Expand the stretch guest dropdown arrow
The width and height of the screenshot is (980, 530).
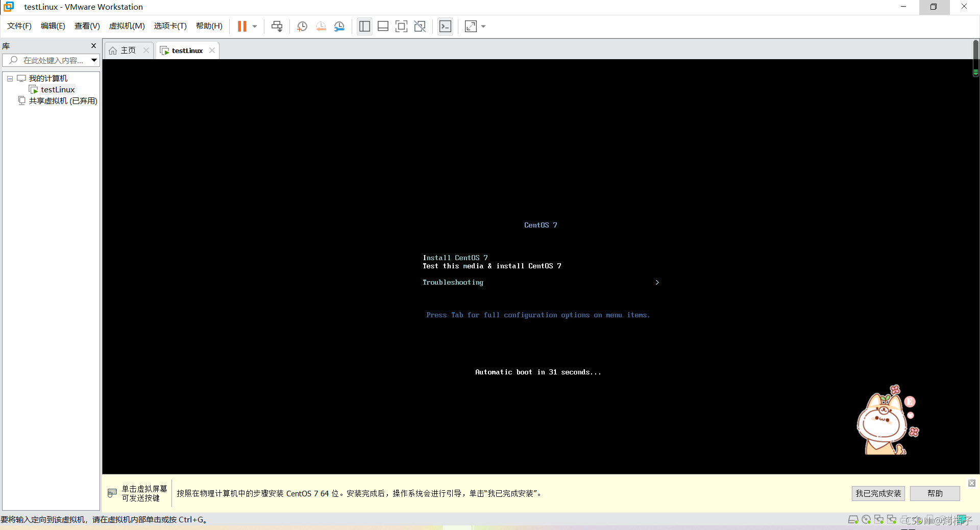483,27
